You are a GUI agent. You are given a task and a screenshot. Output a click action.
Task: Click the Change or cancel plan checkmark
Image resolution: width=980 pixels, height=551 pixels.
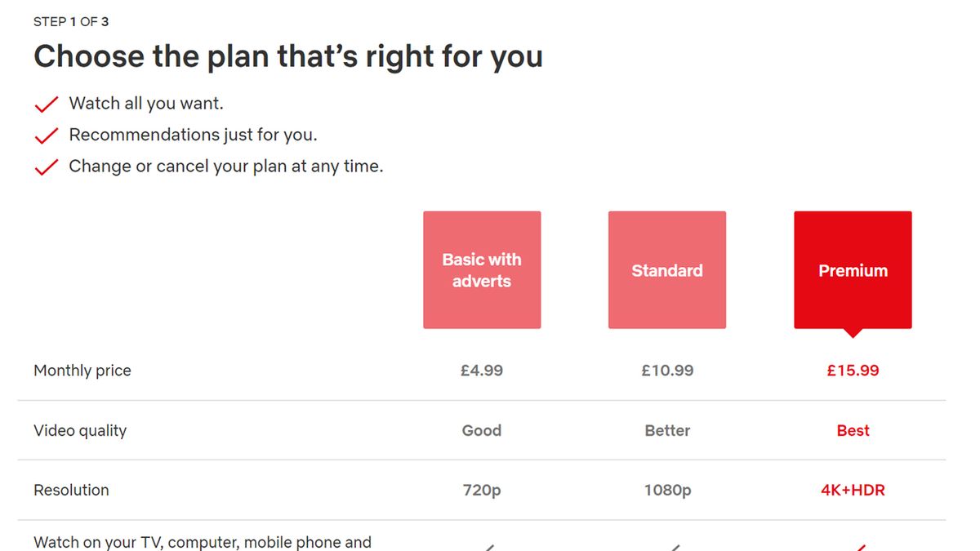point(46,166)
